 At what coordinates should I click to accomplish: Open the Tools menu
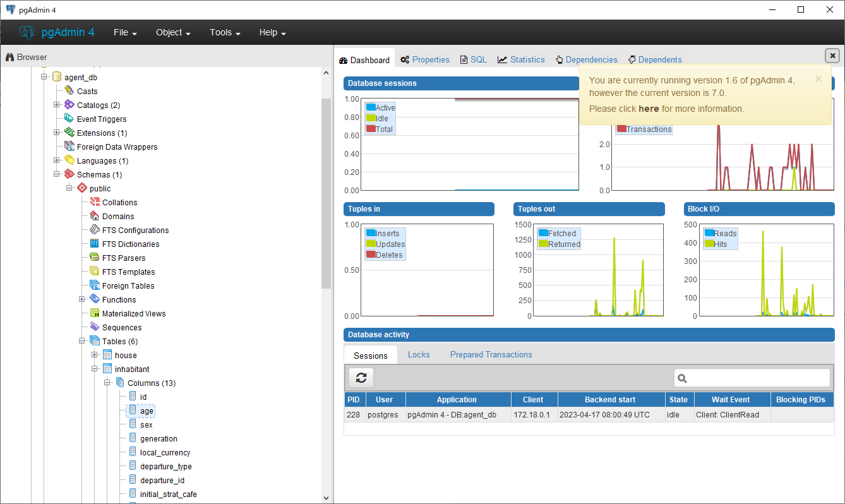point(225,33)
